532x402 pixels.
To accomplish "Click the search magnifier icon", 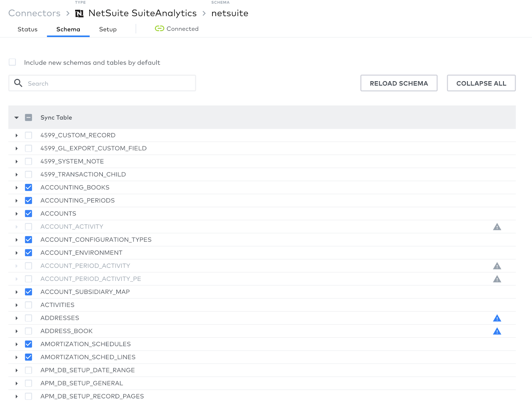I will pos(18,83).
